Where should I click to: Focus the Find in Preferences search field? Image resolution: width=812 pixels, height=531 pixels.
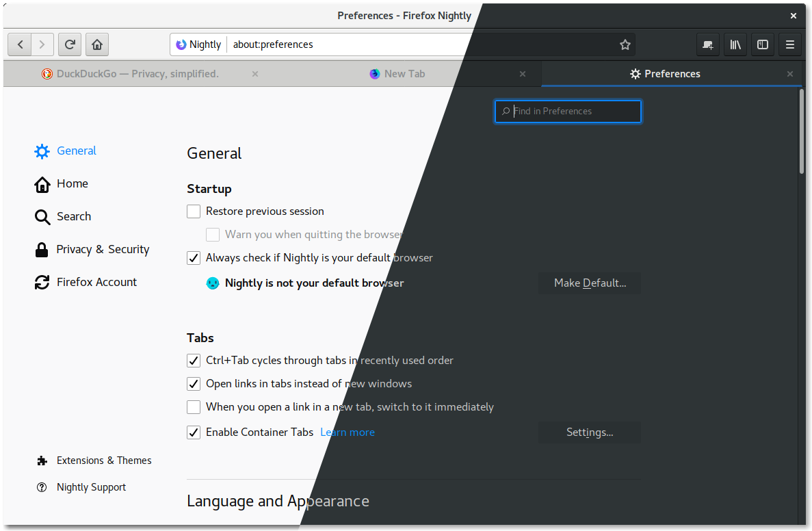[568, 112]
